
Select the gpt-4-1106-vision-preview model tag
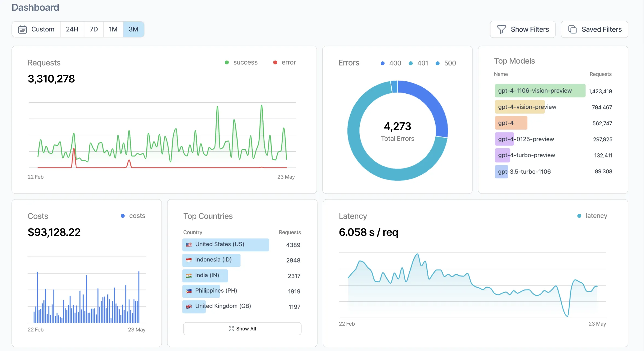click(539, 91)
